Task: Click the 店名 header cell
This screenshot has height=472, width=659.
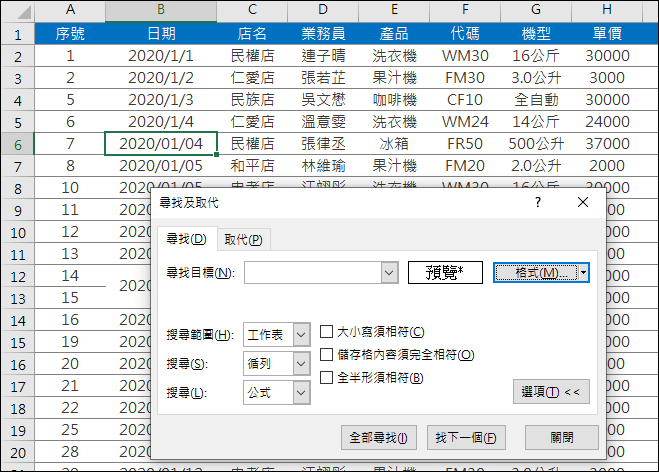Action: pyautogui.click(x=252, y=34)
